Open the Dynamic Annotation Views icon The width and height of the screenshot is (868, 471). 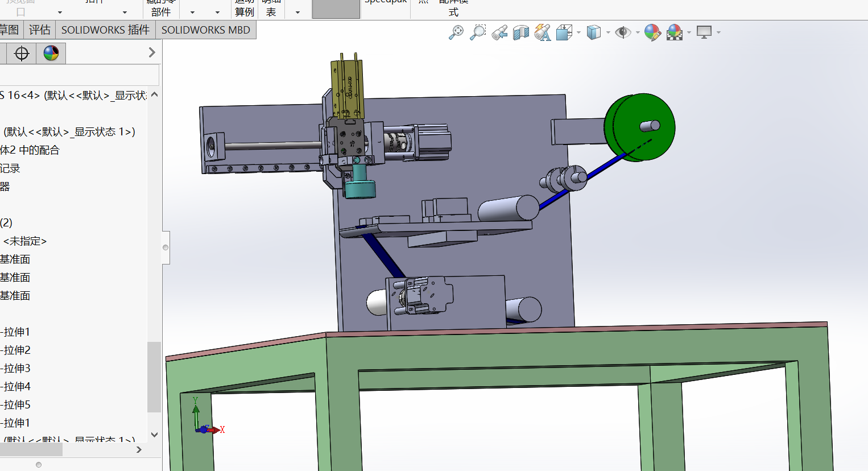542,33
